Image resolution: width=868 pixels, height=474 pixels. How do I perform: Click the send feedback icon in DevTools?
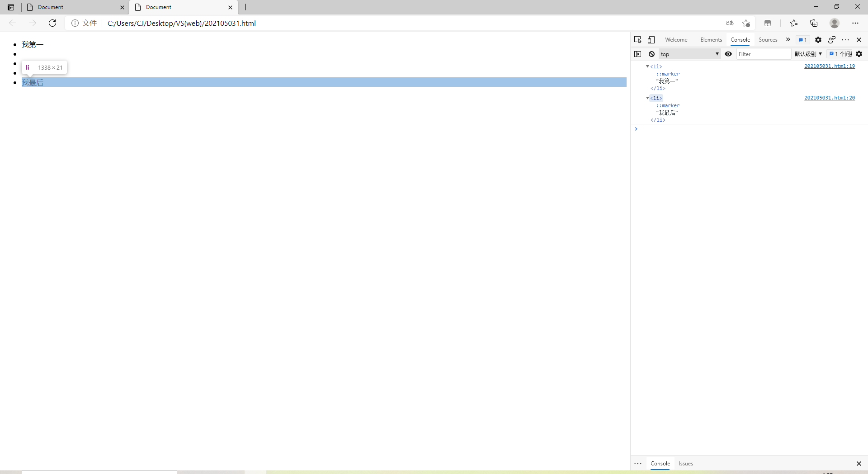coord(832,40)
